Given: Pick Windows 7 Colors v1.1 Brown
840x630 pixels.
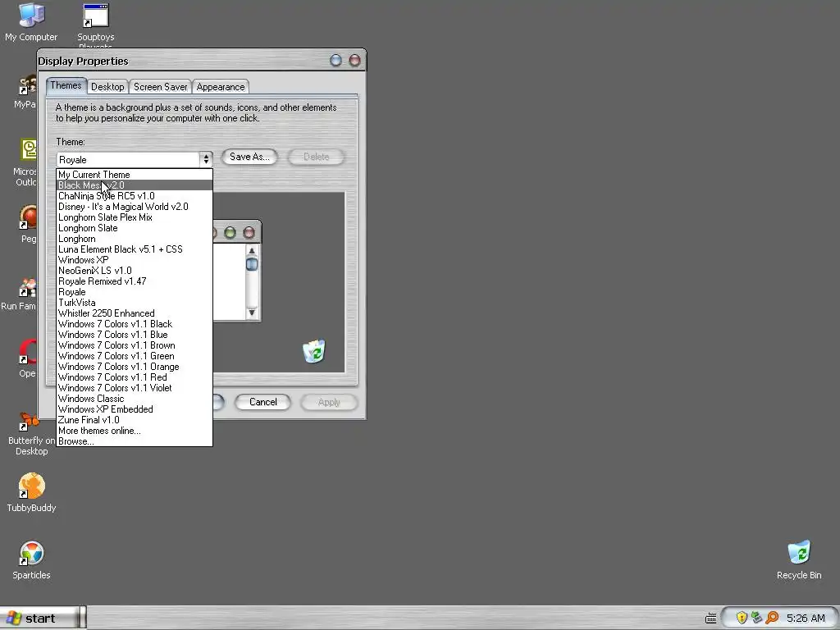Looking at the screenshot, I should [x=135, y=345].
